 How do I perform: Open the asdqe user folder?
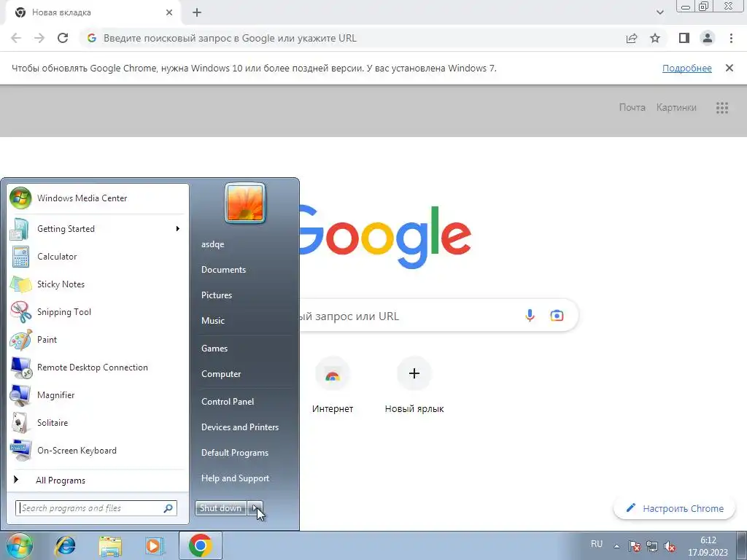(245, 244)
